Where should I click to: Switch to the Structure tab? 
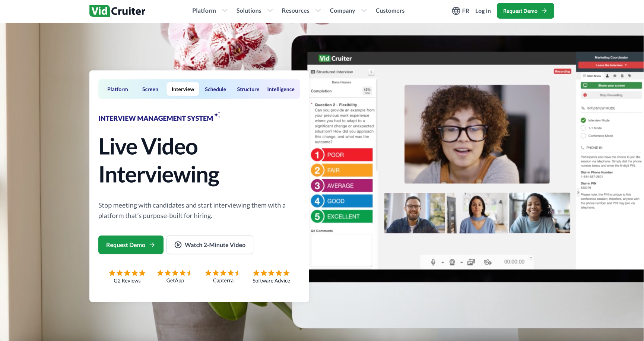(248, 89)
